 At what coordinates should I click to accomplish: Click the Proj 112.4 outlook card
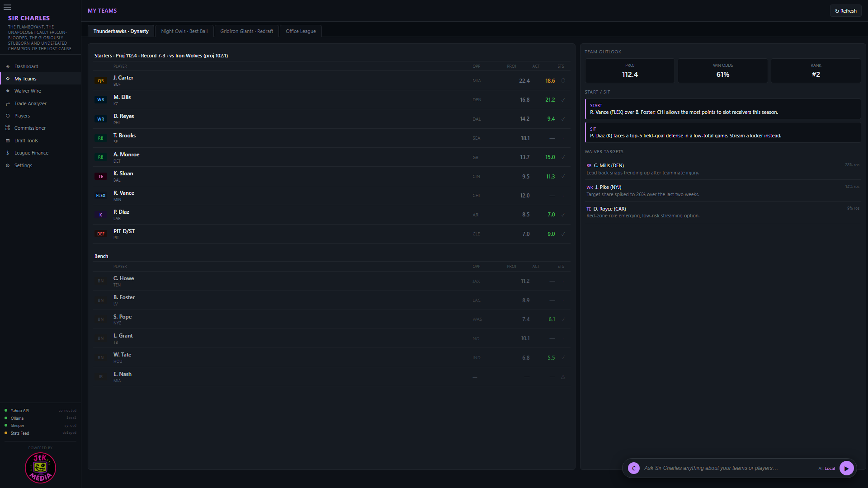pos(630,70)
